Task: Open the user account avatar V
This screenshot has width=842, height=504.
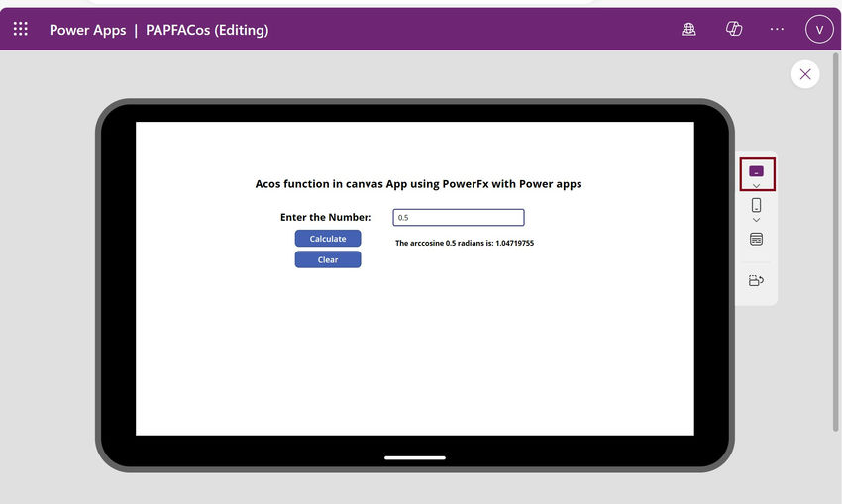Action: 819,30
